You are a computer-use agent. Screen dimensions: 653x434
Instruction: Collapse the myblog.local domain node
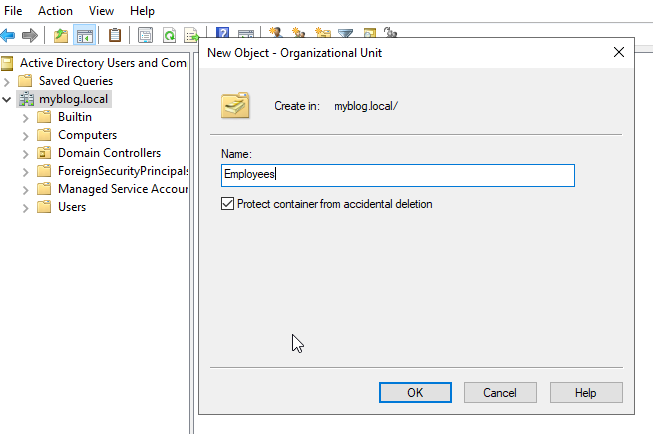[x=7, y=99]
